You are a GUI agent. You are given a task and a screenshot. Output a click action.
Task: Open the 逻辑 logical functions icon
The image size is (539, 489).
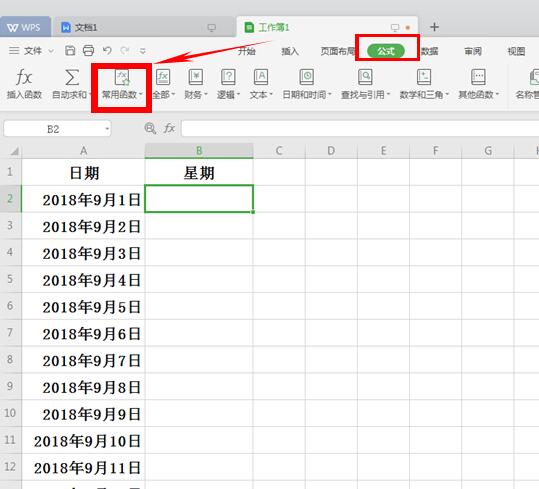coord(228,77)
